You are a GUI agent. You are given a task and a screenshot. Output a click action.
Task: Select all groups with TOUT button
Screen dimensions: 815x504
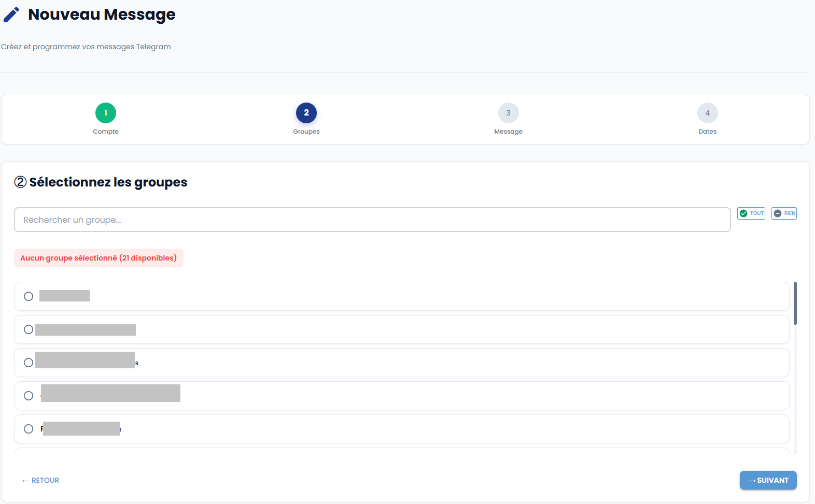click(x=751, y=213)
